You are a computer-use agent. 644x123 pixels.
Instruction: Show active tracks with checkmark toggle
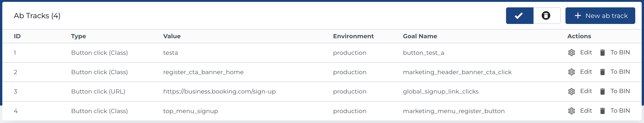(x=519, y=16)
